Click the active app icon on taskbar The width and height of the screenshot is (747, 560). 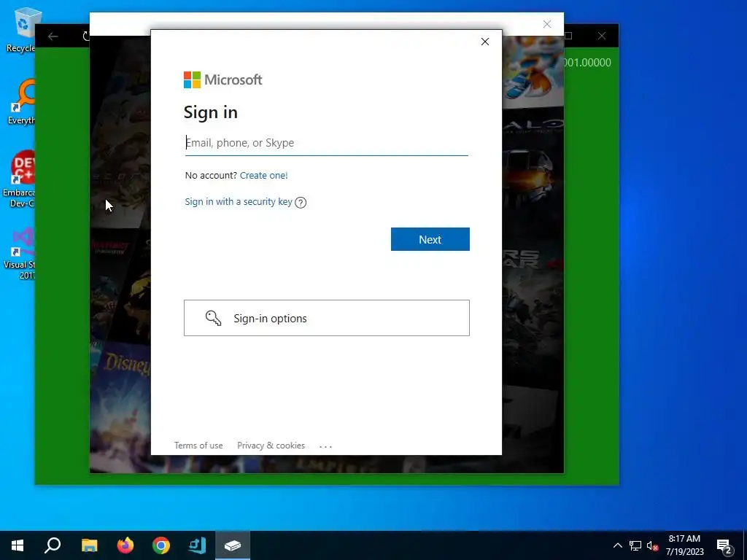(233, 545)
